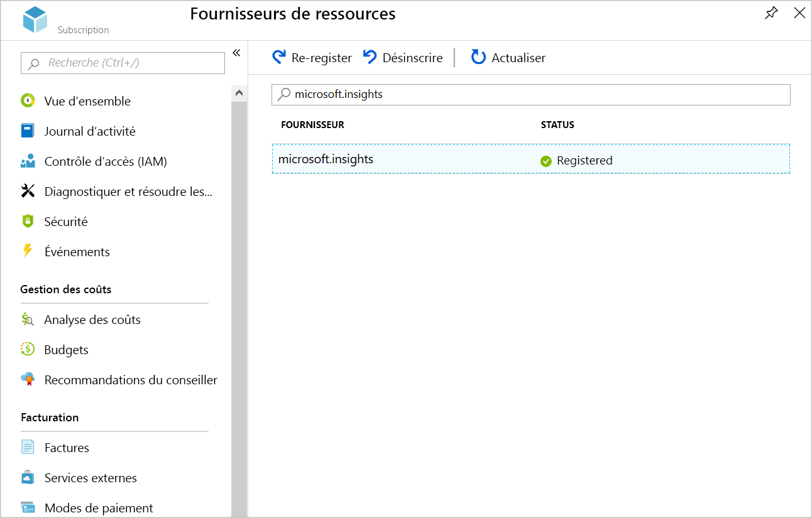The image size is (812, 518).
Task: Click the Diagnostiquer wrench tools icon
Action: pos(28,192)
